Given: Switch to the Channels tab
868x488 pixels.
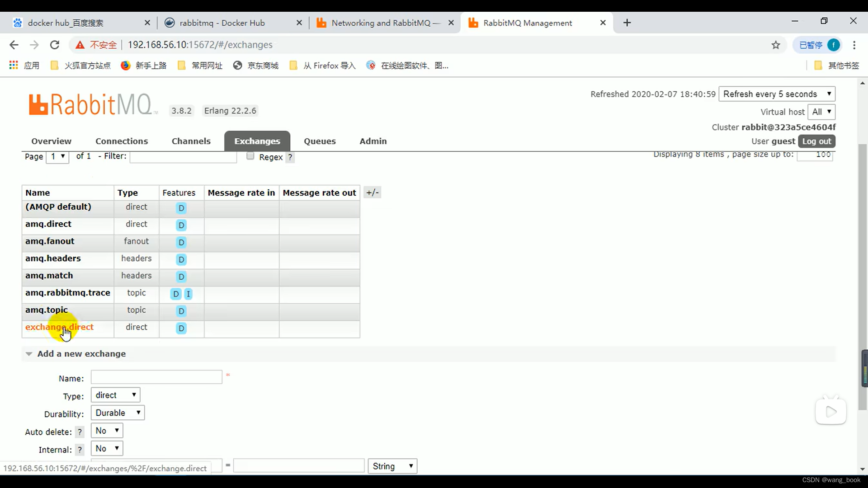Looking at the screenshot, I should pos(191,141).
